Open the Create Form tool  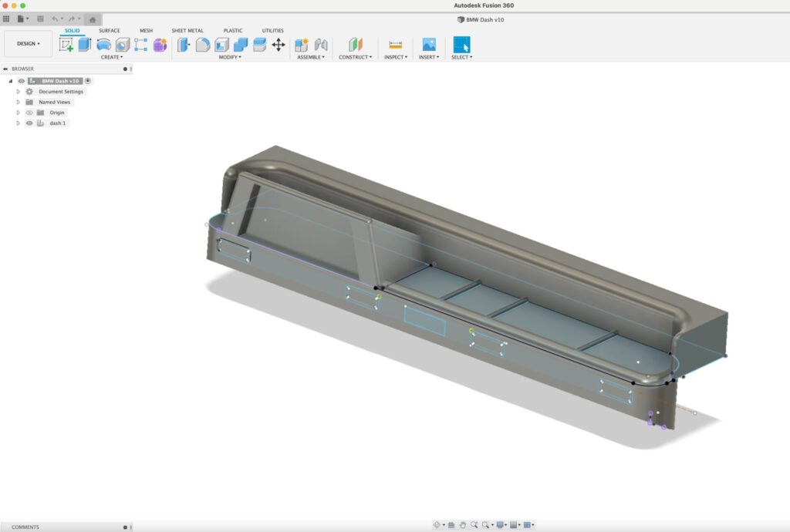pos(103,44)
